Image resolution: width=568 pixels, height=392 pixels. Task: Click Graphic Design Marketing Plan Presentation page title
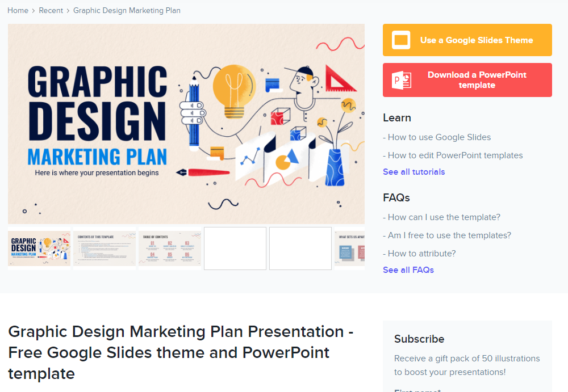(x=181, y=352)
